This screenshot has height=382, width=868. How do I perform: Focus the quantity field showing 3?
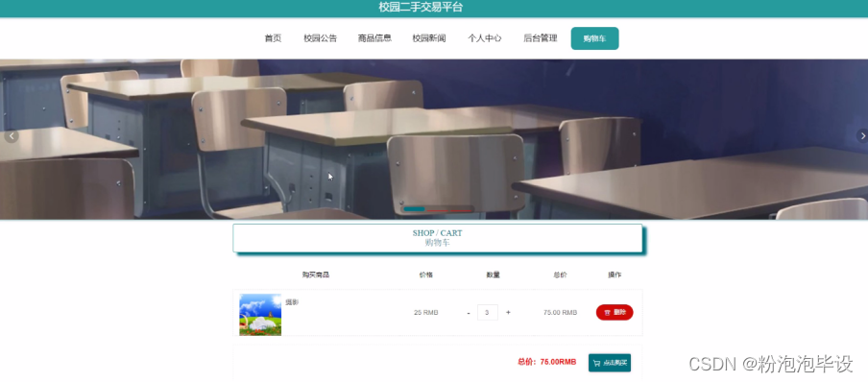tap(488, 312)
